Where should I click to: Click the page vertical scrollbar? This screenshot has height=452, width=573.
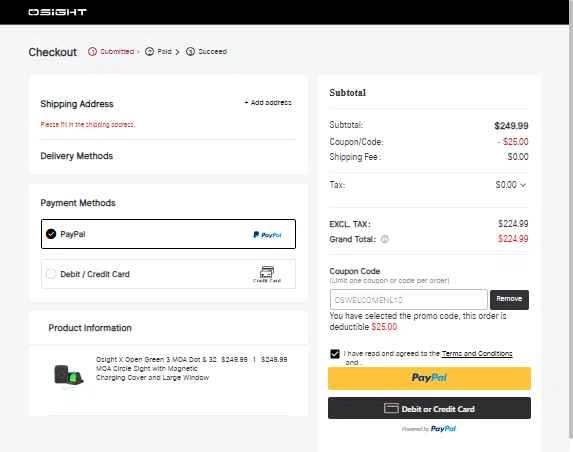pos(570,219)
